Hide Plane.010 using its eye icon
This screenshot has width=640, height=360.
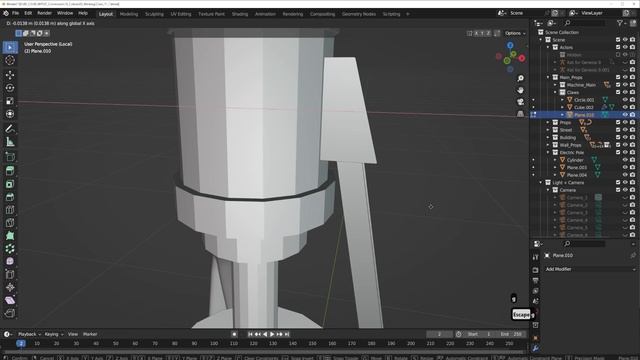click(x=625, y=115)
